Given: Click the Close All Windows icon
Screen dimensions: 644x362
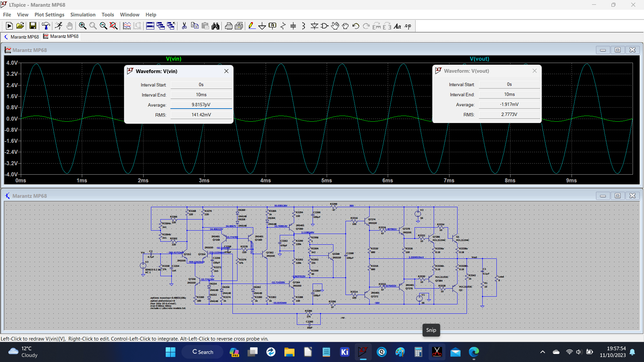Looking at the screenshot, I should point(171,26).
